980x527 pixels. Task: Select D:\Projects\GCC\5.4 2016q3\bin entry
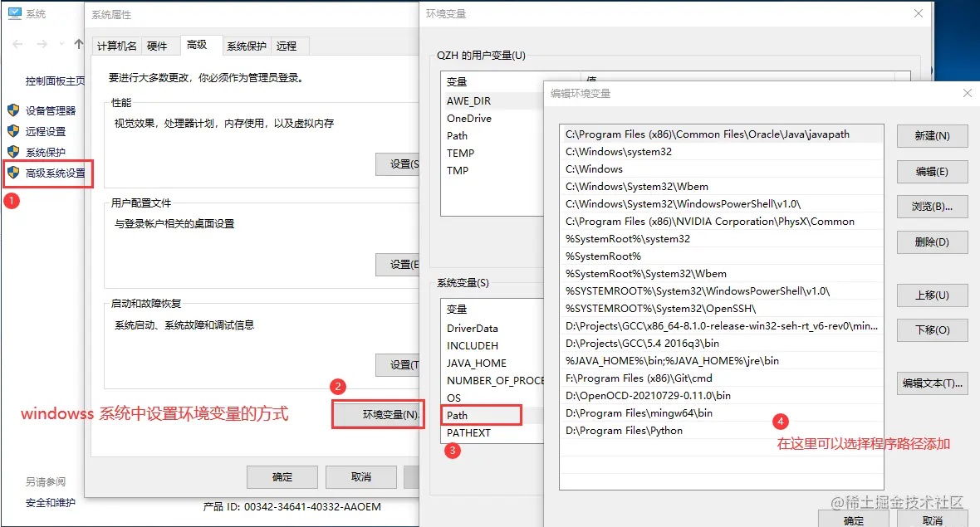point(721,344)
